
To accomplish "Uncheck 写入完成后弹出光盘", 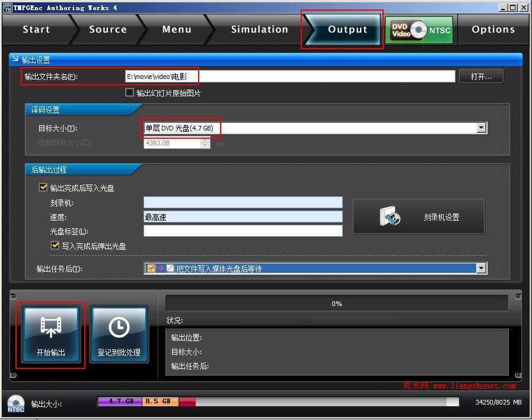I will (x=55, y=245).
